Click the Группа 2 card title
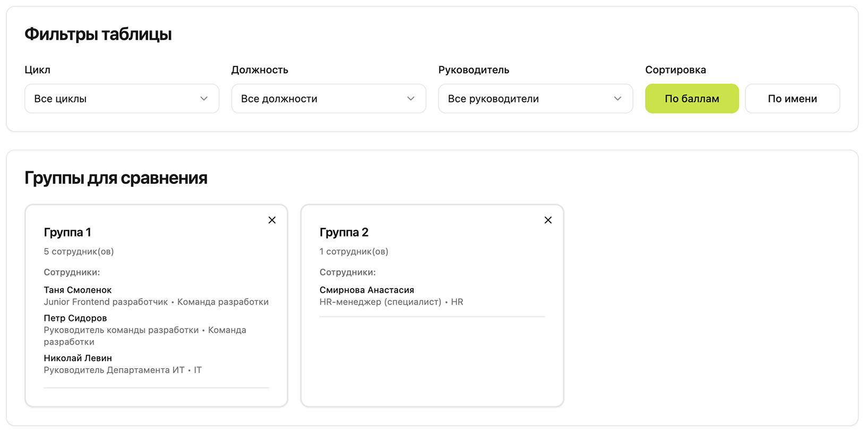868x441 pixels. point(343,232)
